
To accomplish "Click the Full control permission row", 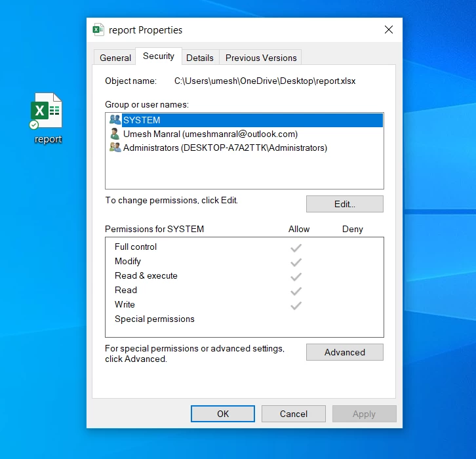I will 245,247.
